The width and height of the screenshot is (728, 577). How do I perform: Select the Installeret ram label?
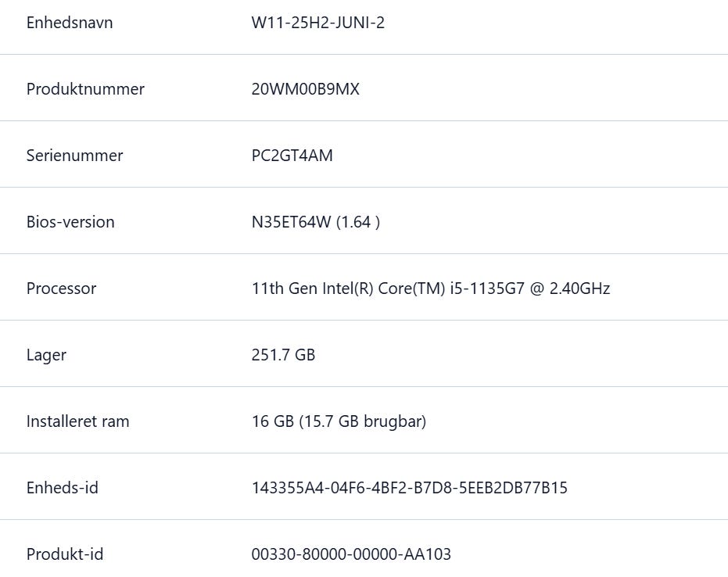coord(78,421)
